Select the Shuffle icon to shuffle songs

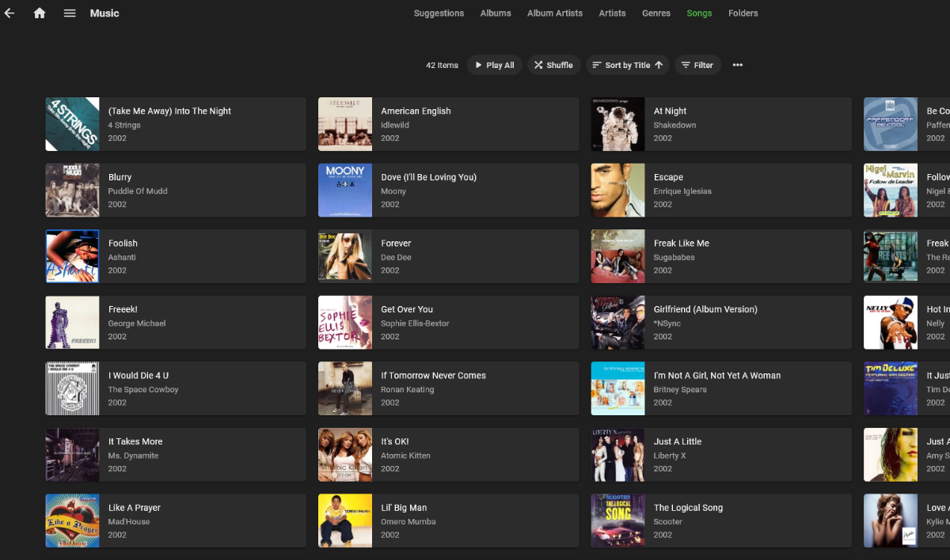coord(538,65)
